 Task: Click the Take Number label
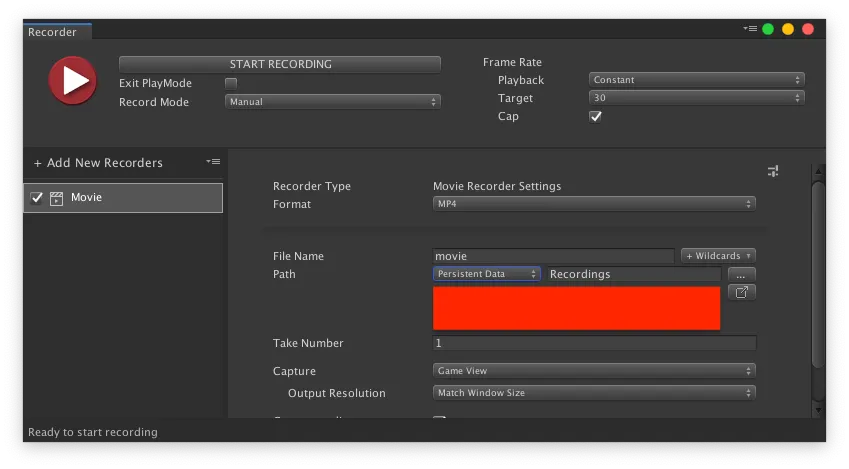tap(308, 343)
